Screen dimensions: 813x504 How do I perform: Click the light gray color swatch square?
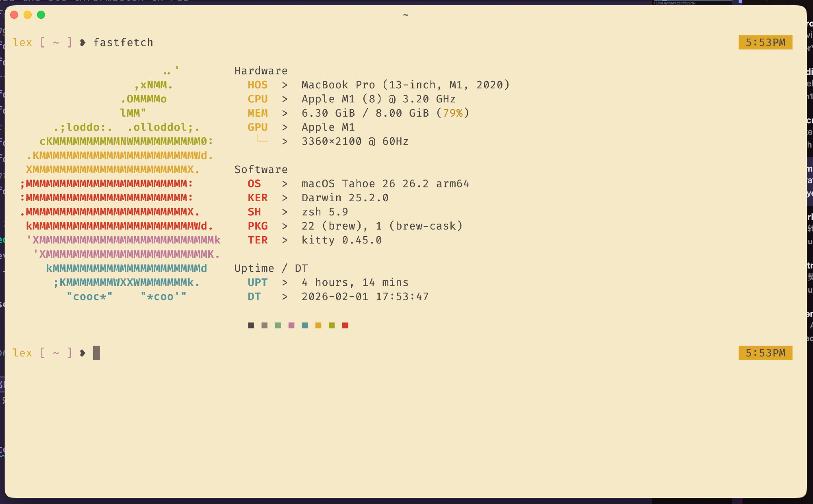coord(265,325)
